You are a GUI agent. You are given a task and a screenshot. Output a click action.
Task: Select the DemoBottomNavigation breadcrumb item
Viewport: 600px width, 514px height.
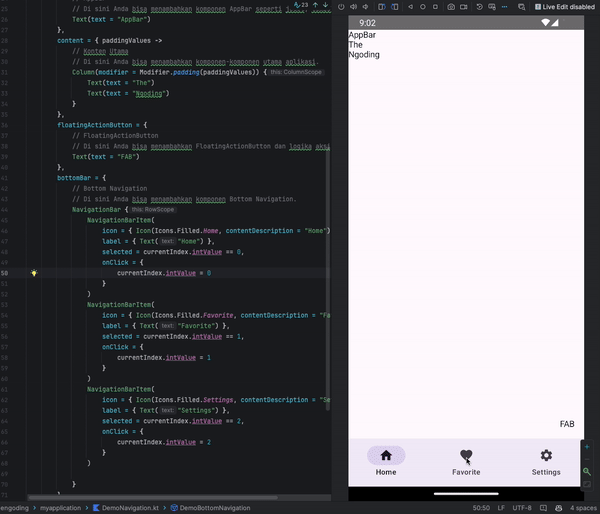point(215,508)
